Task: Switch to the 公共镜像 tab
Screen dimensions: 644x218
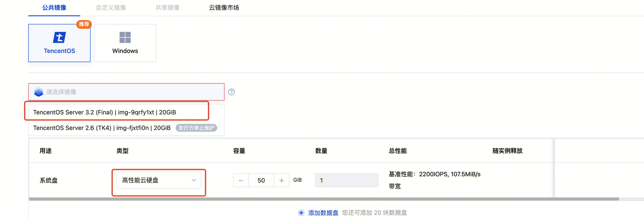Action: pos(54,8)
